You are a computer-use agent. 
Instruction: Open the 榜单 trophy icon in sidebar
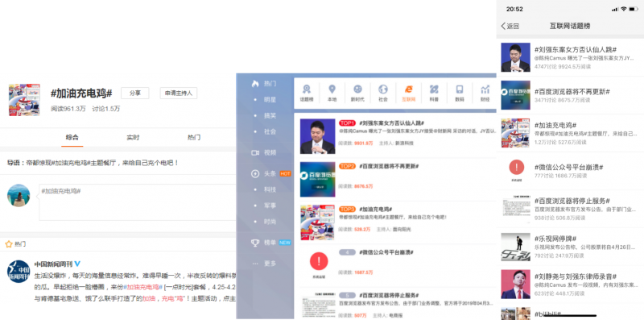tap(255, 243)
